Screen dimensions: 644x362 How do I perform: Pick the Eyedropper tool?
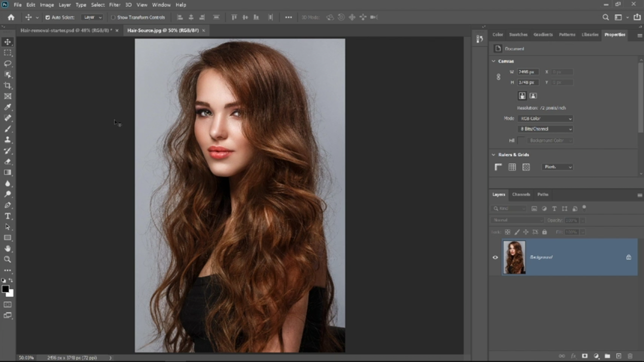[x=8, y=107]
